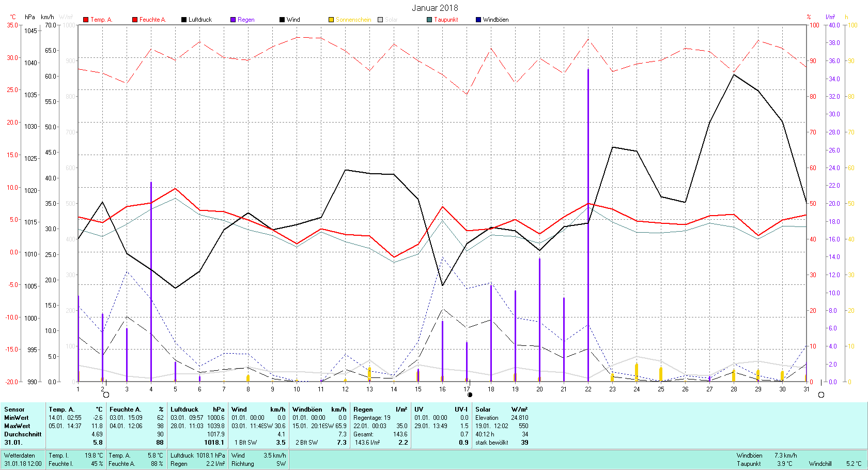Click the purple Regen legend swatch
The height and width of the screenshot is (470, 868).
[x=233, y=20]
